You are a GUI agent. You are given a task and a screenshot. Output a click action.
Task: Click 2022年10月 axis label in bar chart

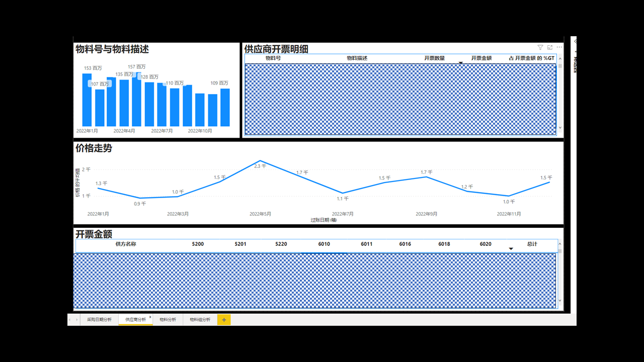[200, 131]
